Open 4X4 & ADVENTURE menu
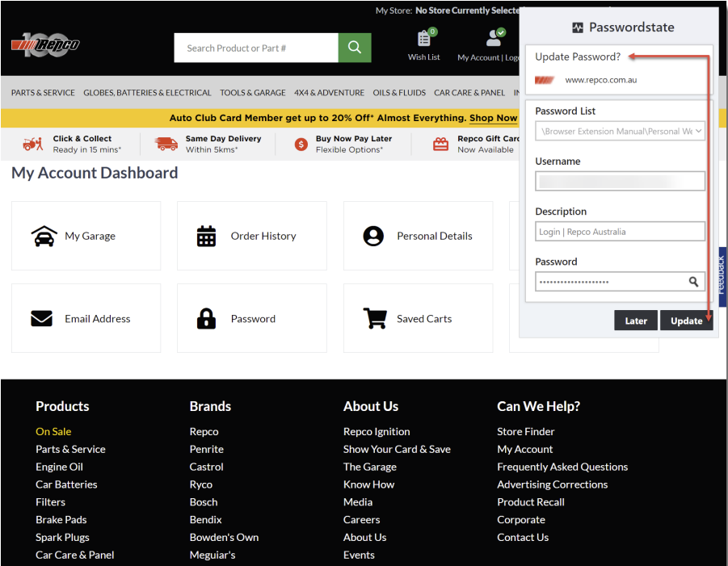Image resolution: width=728 pixels, height=566 pixels. point(329,92)
